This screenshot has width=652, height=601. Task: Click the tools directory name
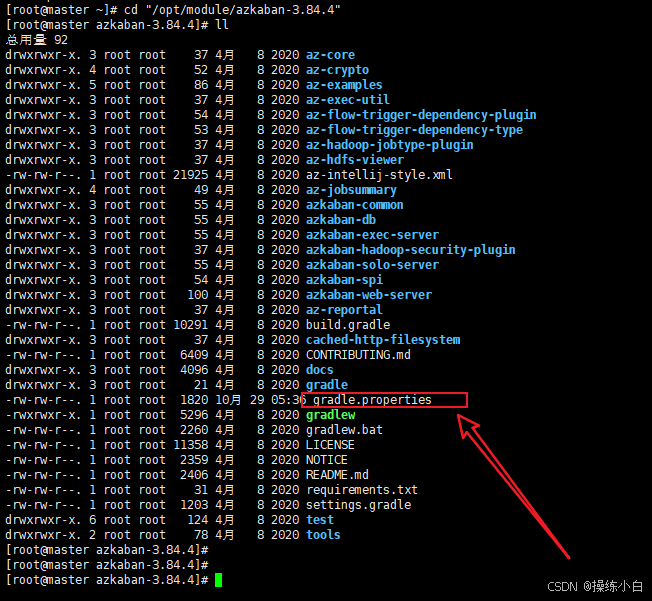click(x=323, y=535)
